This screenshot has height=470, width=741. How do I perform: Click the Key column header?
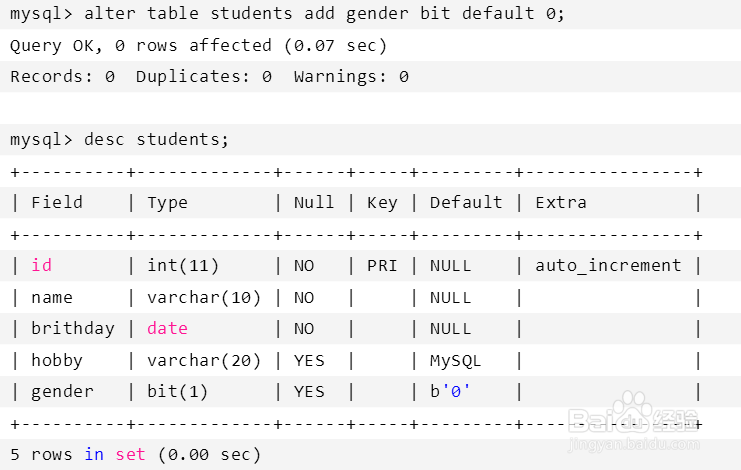382,202
